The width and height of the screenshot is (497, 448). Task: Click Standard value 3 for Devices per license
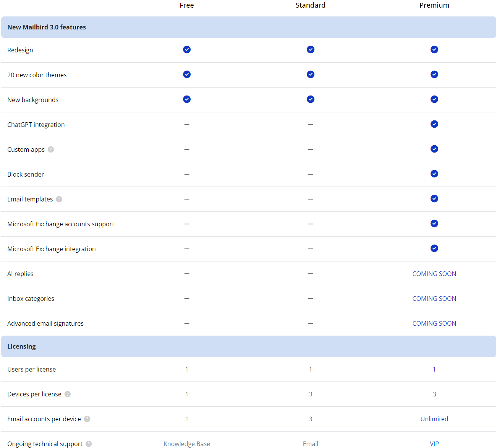pyautogui.click(x=311, y=394)
